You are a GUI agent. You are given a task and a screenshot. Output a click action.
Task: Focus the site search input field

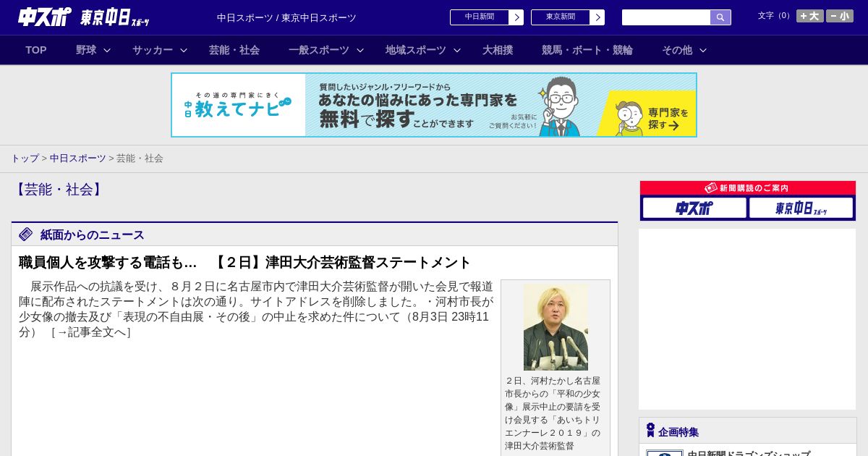[666, 17]
